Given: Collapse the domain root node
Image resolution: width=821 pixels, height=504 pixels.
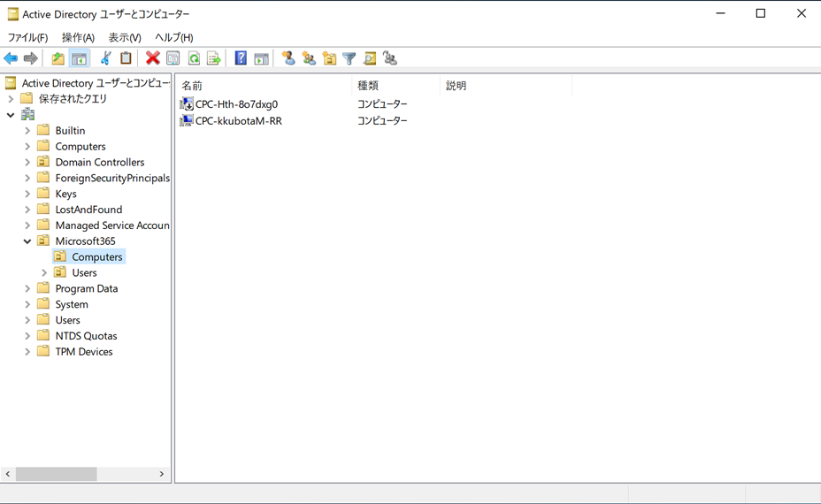Looking at the screenshot, I should (11, 115).
